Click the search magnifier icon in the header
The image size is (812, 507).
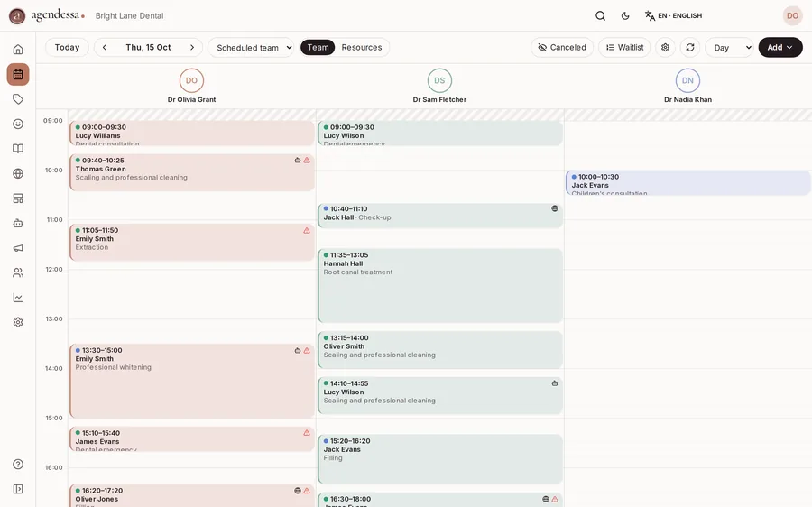[600, 15]
